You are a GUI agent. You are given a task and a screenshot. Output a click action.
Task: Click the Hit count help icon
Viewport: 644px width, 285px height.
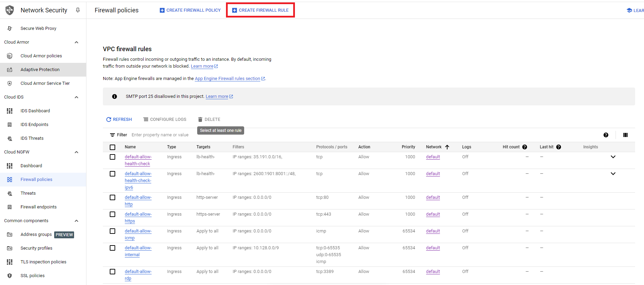(x=525, y=147)
